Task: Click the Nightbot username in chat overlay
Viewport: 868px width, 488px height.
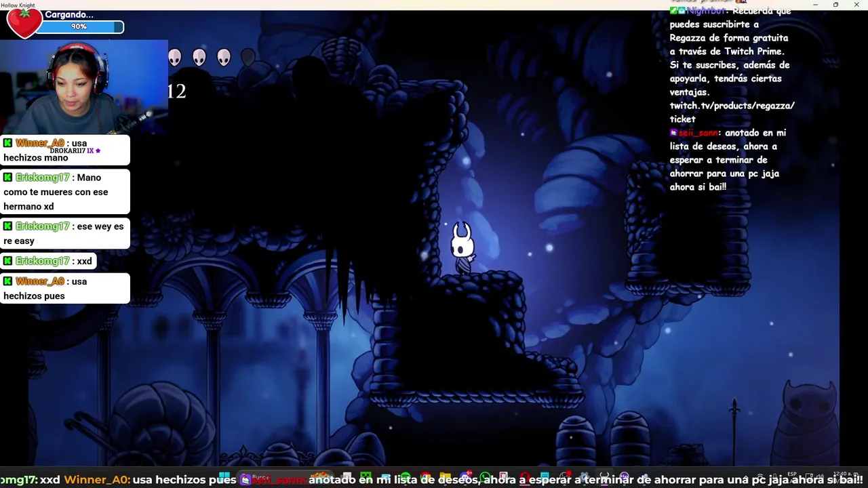Action: pyautogui.click(x=707, y=11)
